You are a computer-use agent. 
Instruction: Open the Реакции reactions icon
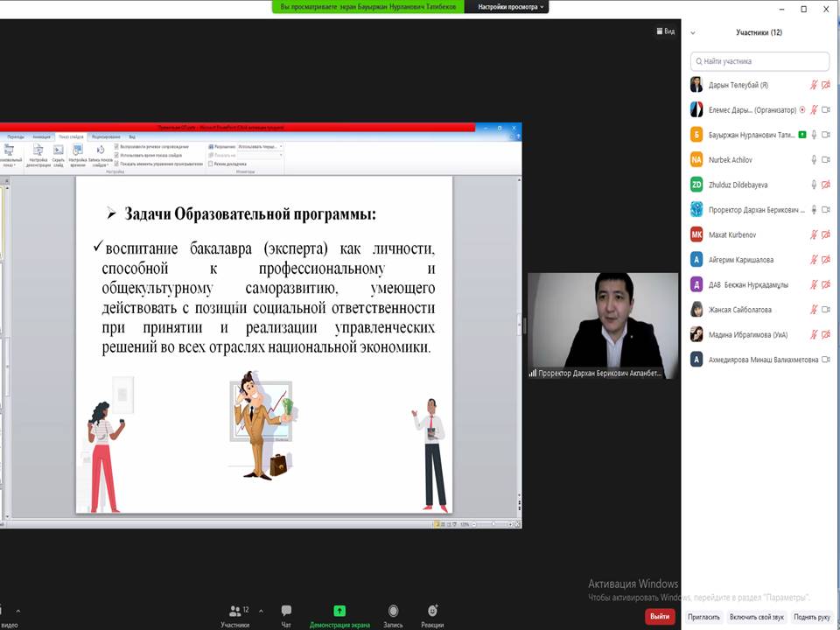pyautogui.click(x=432, y=611)
